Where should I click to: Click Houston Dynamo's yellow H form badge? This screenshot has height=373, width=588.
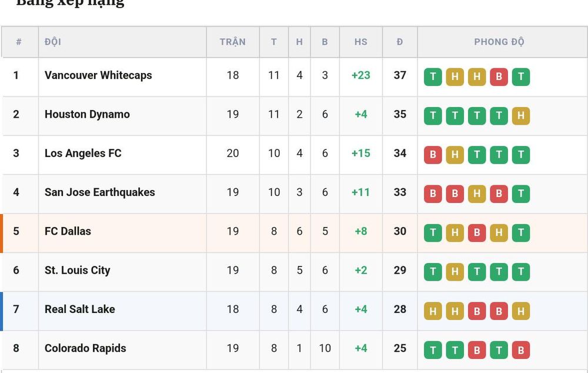[x=521, y=116]
